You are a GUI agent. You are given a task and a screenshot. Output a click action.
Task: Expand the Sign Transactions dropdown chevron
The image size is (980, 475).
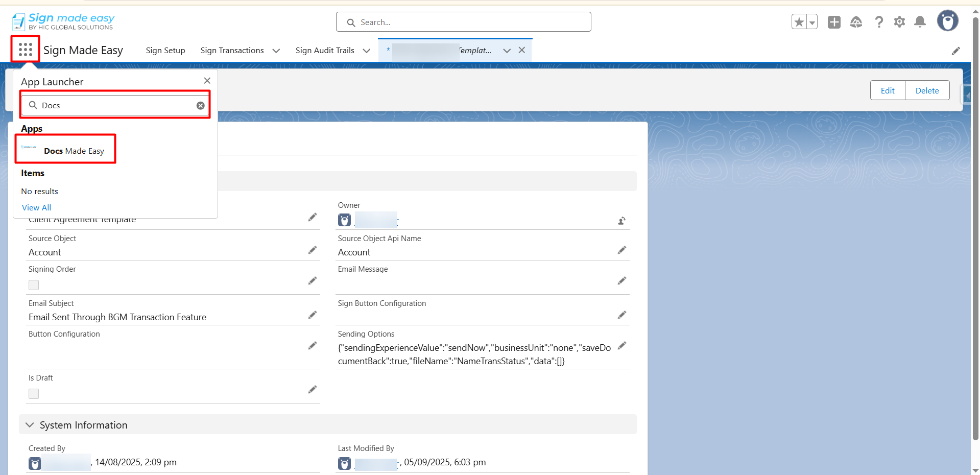[276, 51]
